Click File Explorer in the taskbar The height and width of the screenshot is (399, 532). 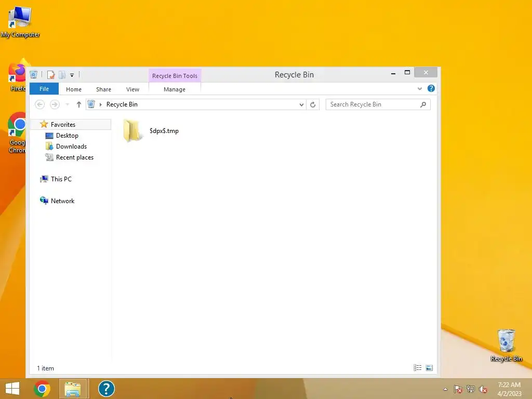[73, 389]
